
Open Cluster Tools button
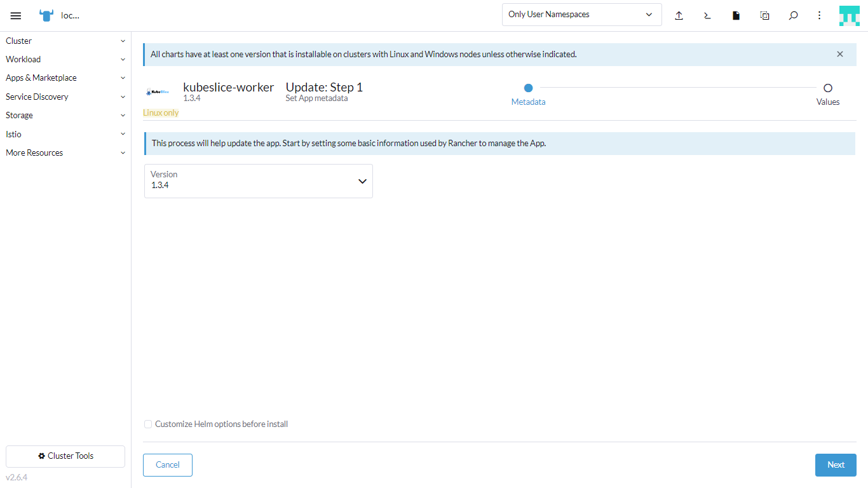point(65,456)
